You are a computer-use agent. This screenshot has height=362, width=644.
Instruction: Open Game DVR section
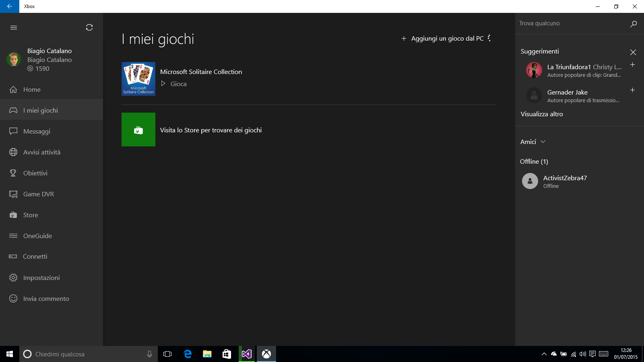point(52,194)
